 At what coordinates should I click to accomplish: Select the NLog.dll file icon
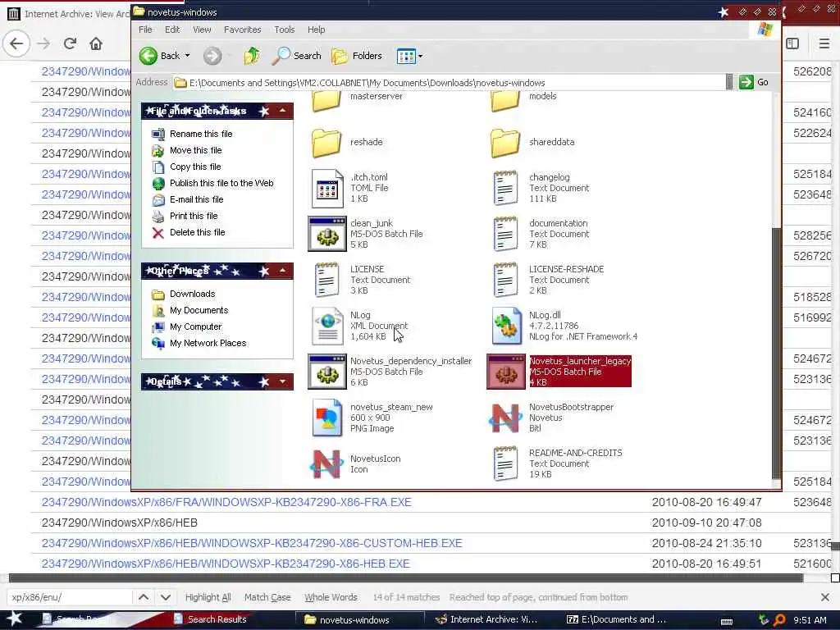coord(506,326)
